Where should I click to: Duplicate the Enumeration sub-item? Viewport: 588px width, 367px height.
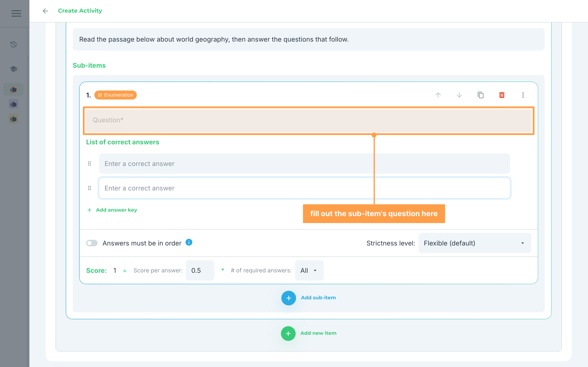(x=481, y=95)
